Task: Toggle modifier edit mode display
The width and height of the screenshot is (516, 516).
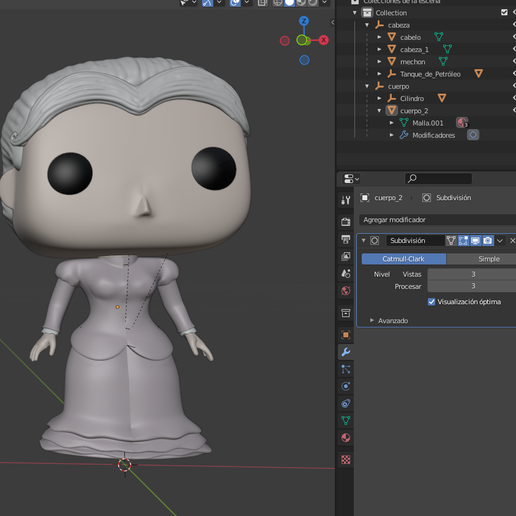Action: (463, 240)
